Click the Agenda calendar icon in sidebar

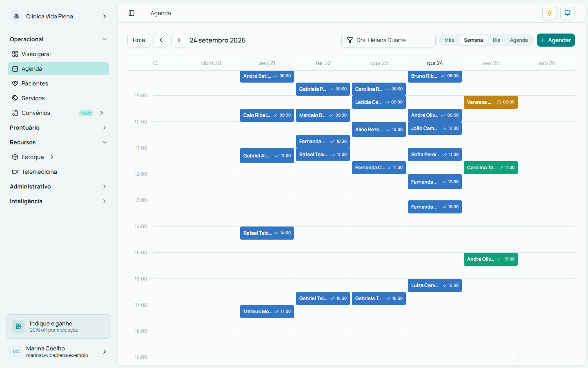(15, 69)
